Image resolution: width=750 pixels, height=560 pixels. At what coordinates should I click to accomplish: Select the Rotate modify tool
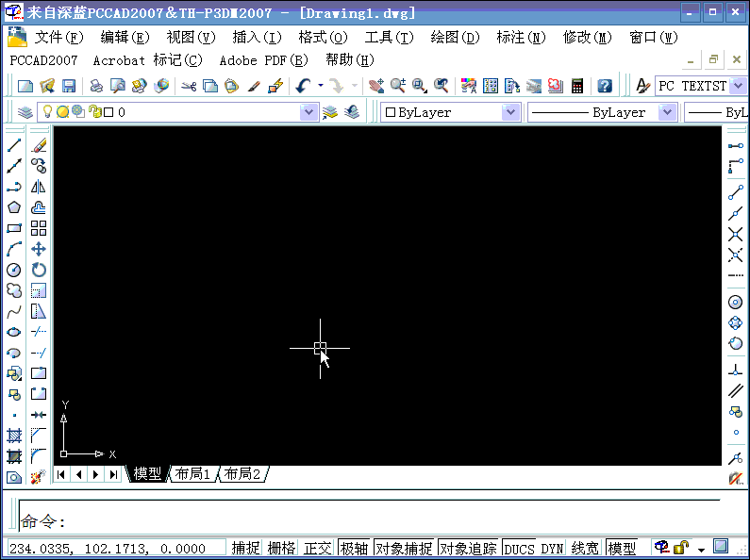39,270
